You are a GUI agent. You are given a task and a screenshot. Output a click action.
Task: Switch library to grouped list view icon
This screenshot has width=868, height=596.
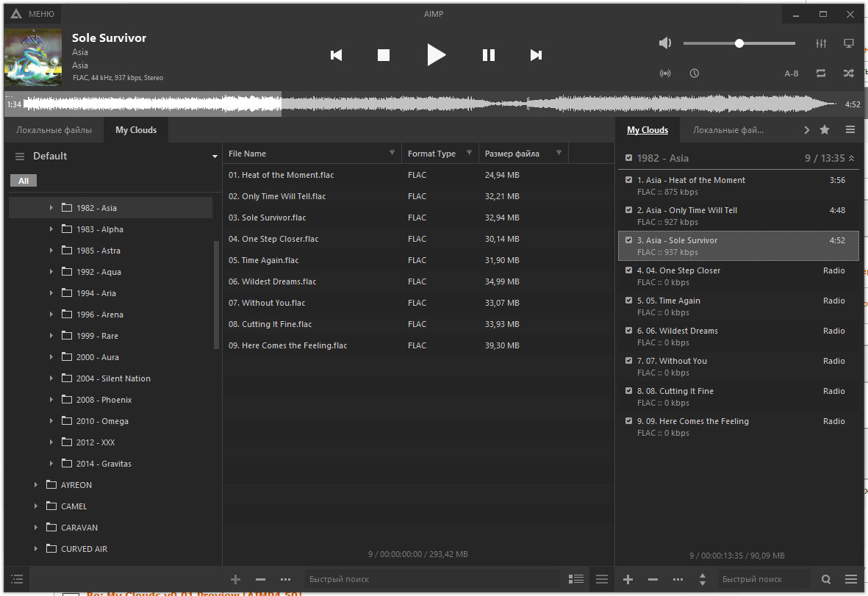575,579
